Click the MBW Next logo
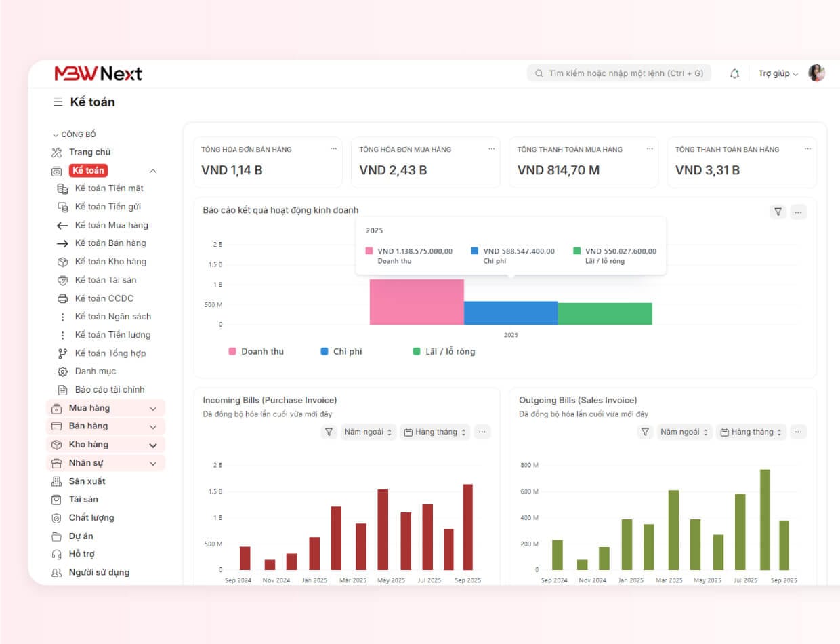The width and height of the screenshot is (840, 644). coord(98,73)
